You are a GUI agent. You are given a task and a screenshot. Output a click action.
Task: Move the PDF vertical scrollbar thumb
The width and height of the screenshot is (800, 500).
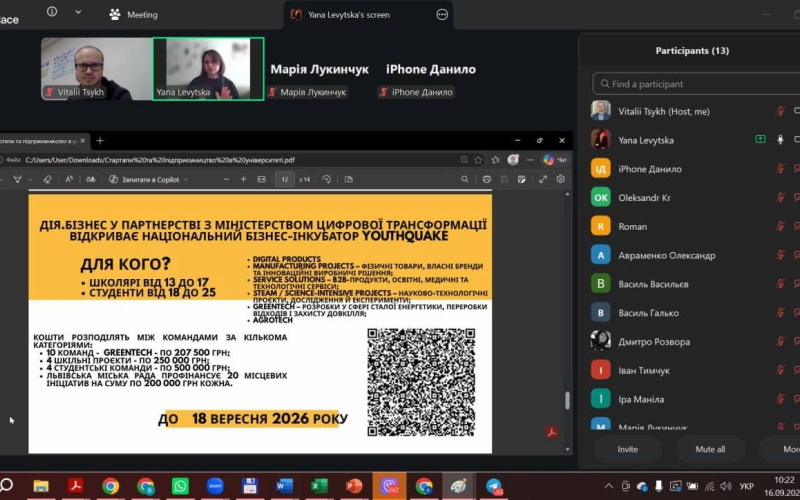tap(567, 401)
